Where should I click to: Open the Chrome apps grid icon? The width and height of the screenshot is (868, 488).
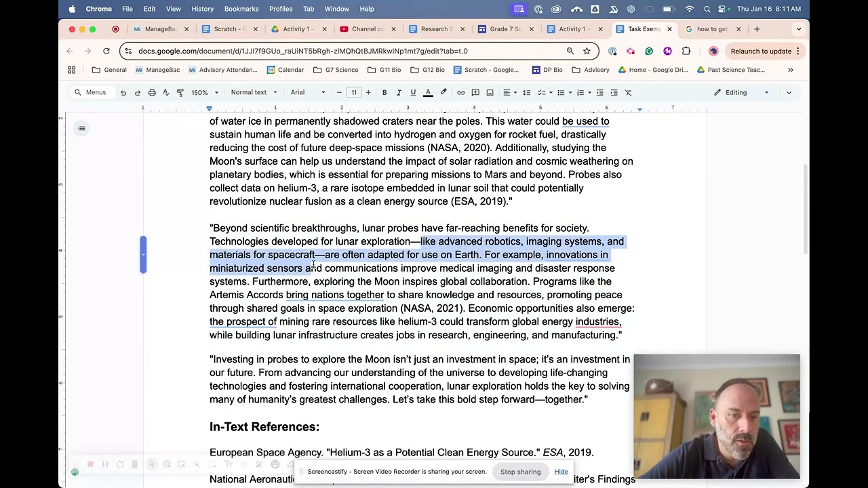71,70
